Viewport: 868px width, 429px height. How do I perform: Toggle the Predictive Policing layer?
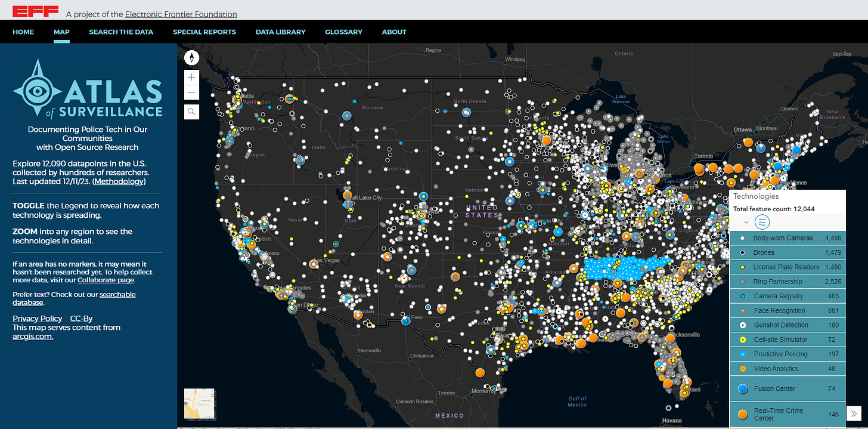[788, 354]
